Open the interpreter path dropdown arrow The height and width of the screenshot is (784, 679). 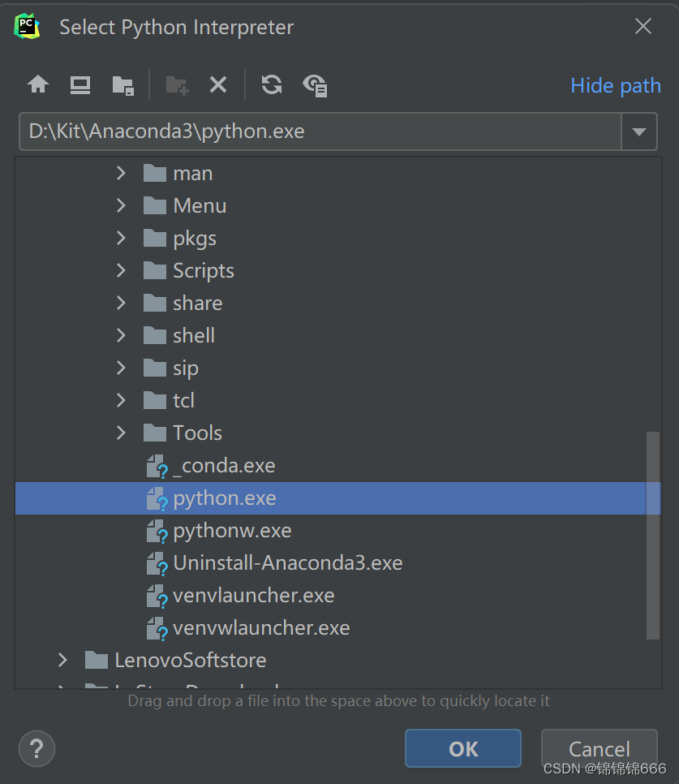pos(640,131)
